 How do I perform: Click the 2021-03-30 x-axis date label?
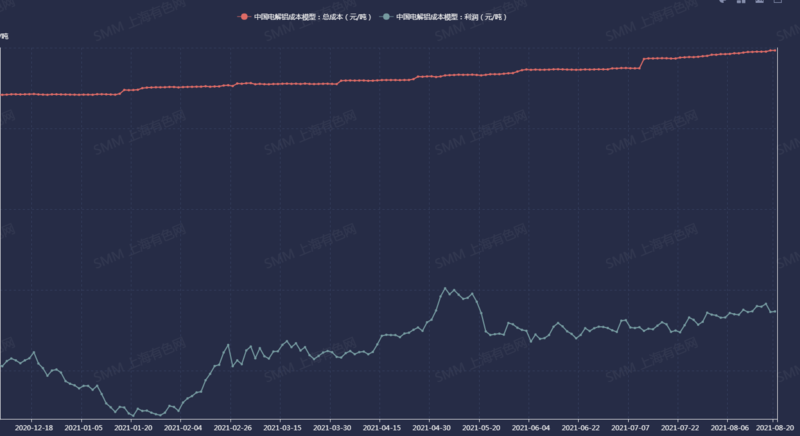332,428
